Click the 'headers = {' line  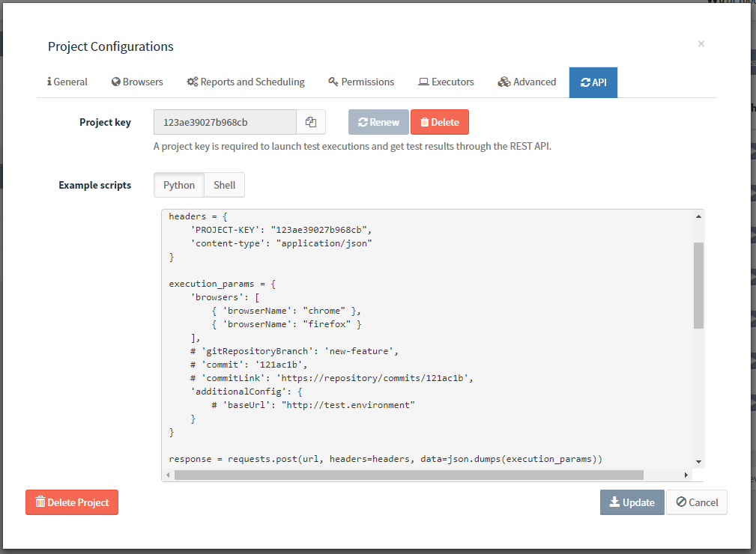[198, 216]
